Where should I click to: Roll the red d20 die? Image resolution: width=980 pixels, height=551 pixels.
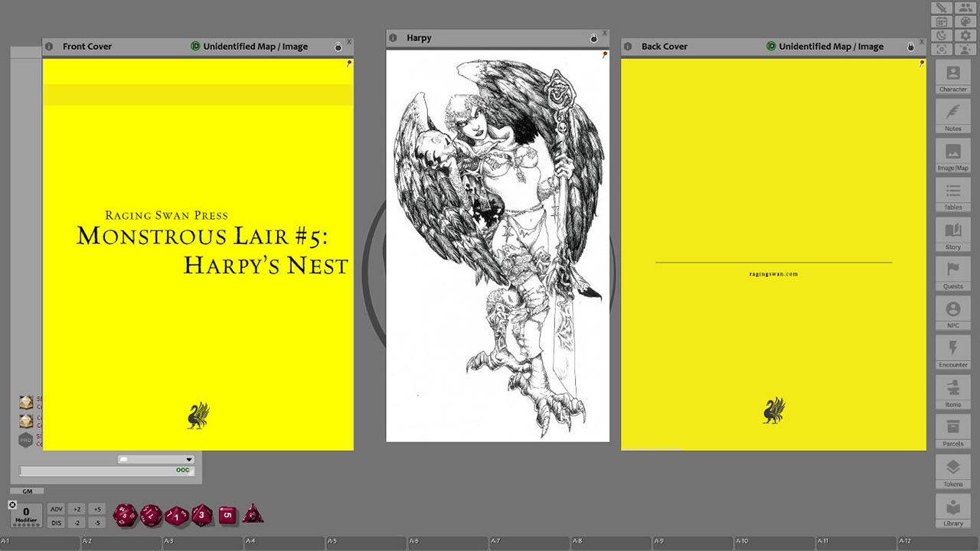pos(124,515)
